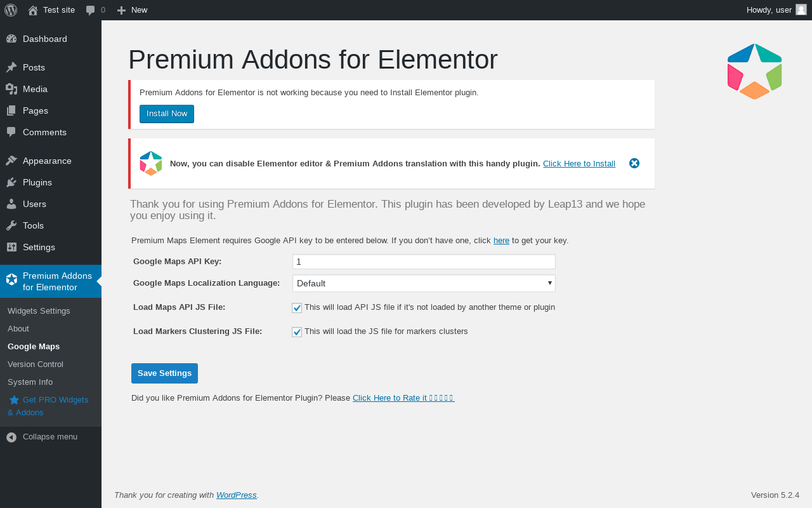
Task: Click the Save Settings button
Action: 164,373
